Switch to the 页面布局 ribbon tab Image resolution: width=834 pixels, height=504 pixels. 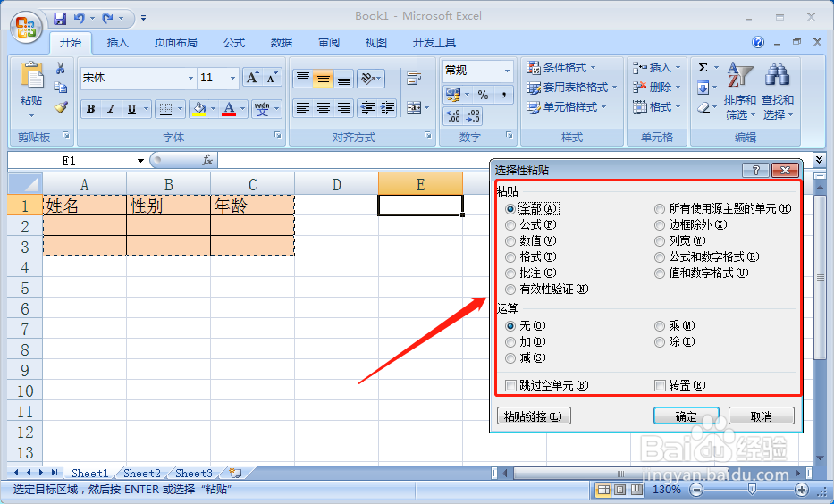point(175,43)
